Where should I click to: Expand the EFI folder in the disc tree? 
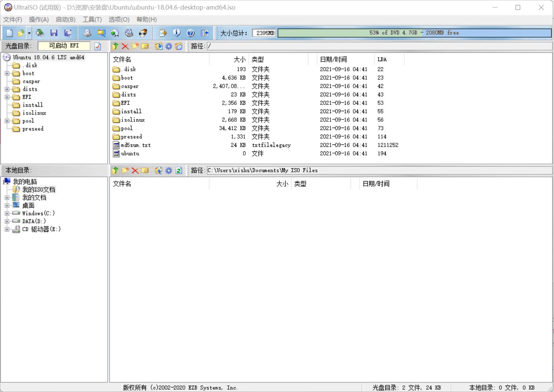coord(7,97)
